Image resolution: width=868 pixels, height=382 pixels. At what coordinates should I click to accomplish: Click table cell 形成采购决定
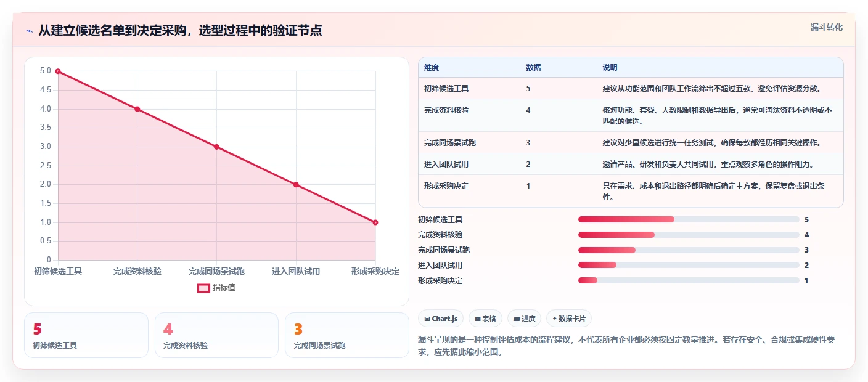point(446,186)
